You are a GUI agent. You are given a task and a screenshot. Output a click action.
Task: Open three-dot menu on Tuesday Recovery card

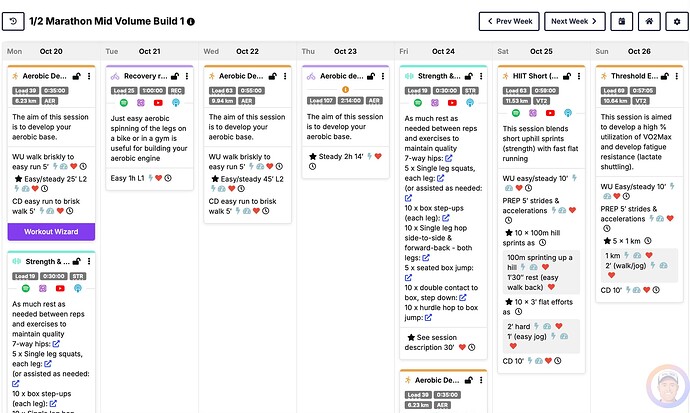tap(187, 76)
